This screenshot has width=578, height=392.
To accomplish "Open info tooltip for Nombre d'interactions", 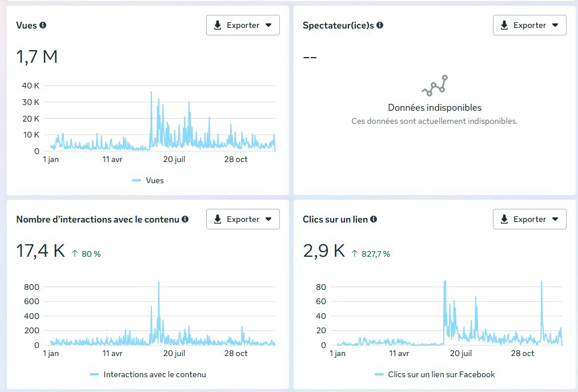I will 185,219.
